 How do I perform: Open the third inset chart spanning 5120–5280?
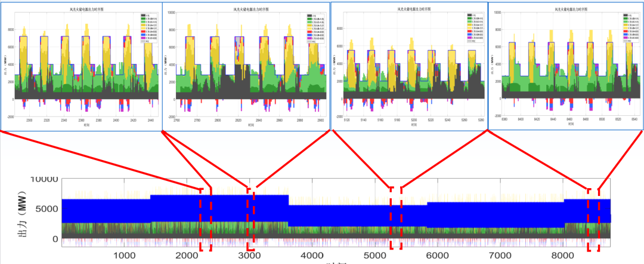408,66
